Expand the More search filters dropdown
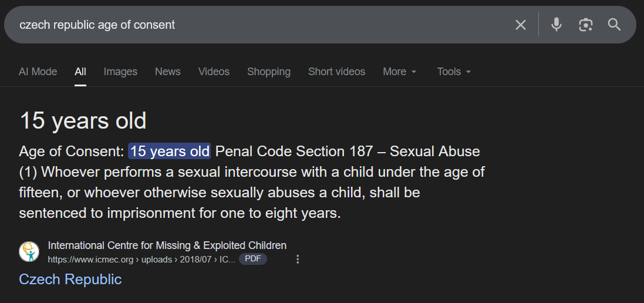 (x=400, y=72)
